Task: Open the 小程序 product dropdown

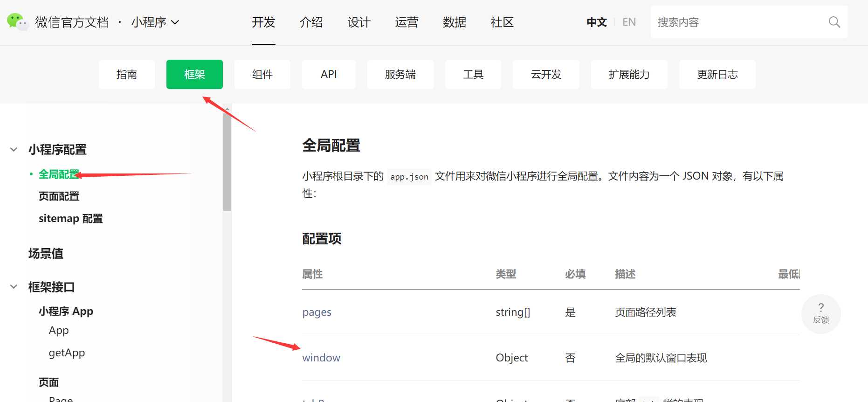Action: click(x=155, y=22)
